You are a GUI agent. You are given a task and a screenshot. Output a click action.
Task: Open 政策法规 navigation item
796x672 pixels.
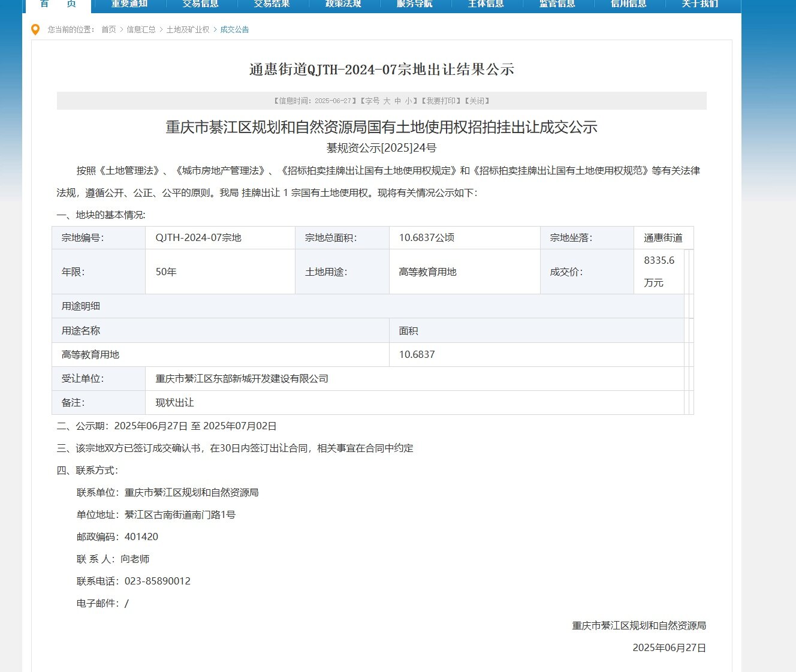(343, 4)
